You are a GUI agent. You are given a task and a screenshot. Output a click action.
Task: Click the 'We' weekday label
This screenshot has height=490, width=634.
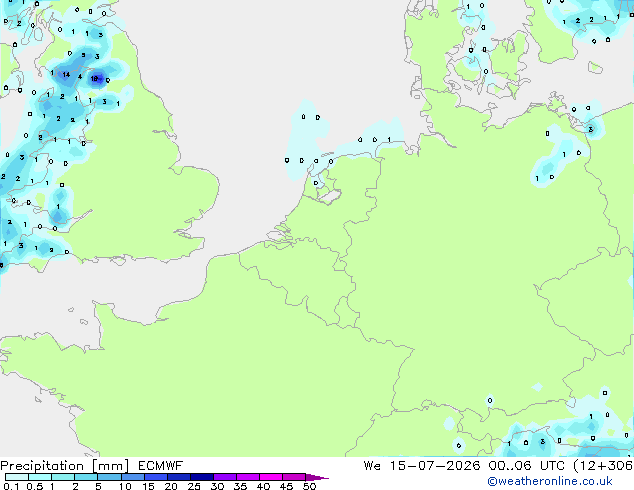click(372, 465)
